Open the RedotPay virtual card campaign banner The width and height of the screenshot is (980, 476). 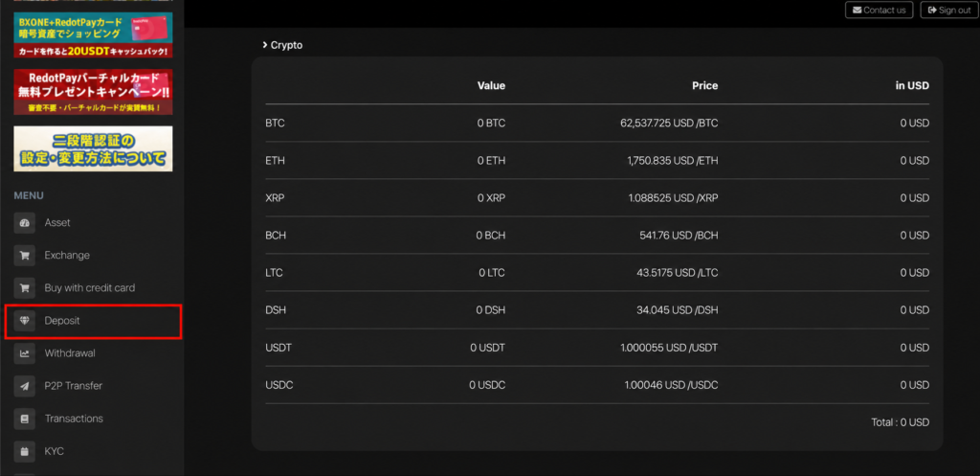pyautogui.click(x=93, y=92)
